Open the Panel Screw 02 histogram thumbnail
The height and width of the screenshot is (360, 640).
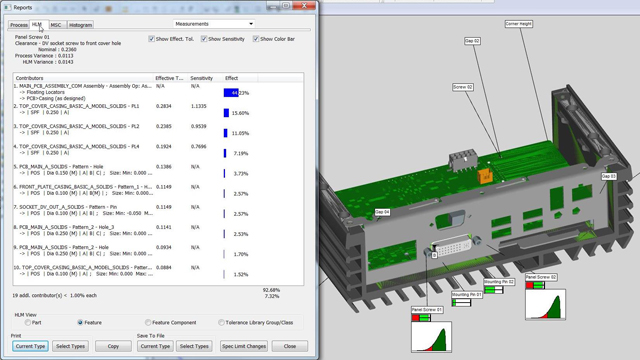[x=545, y=304]
